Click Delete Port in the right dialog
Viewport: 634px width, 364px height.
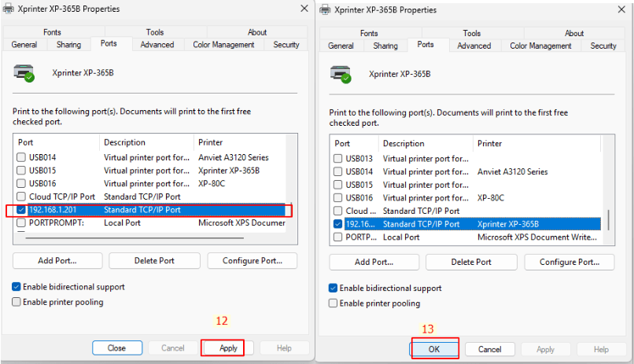[x=471, y=262]
